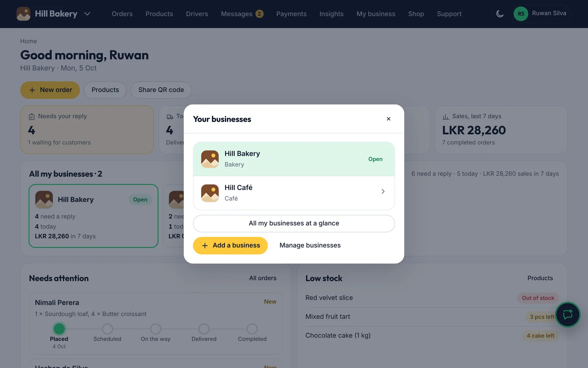Select the Placed order progress step
588x368 pixels.
pyautogui.click(x=59, y=329)
